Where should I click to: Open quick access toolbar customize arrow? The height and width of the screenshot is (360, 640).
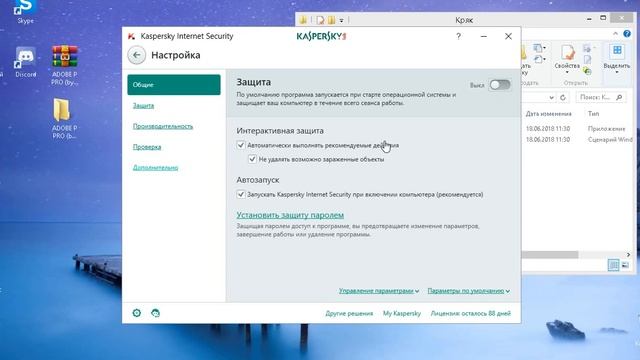[x=342, y=20]
